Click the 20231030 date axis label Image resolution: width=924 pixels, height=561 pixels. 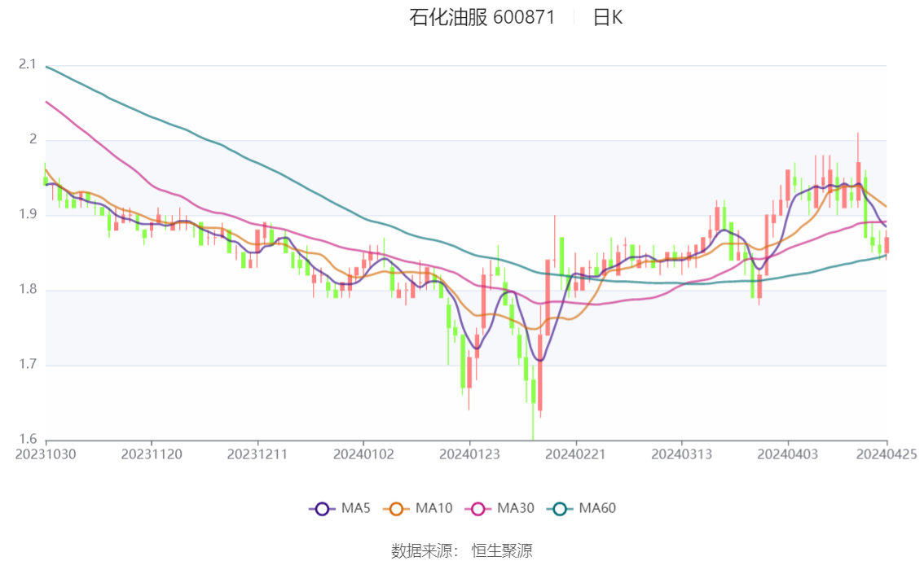tap(46, 454)
